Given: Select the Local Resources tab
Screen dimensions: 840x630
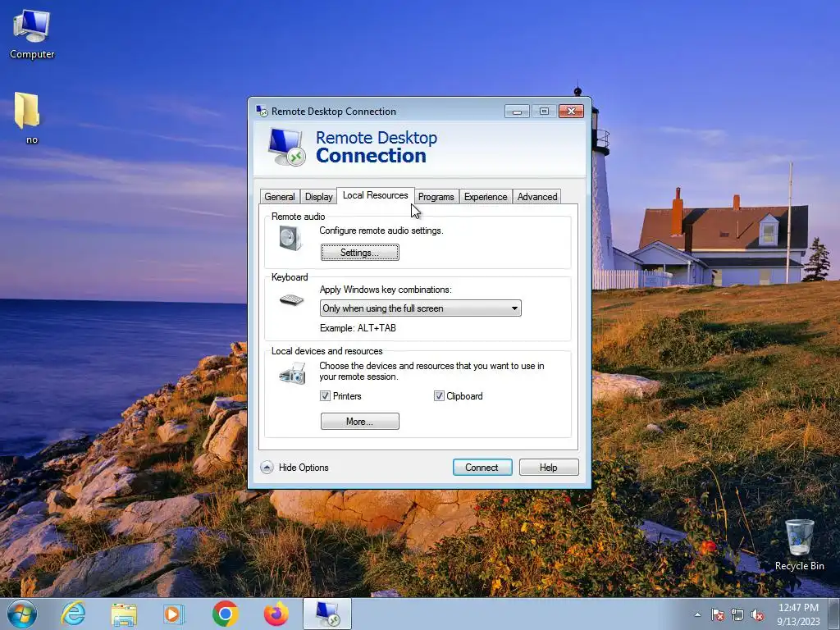Looking at the screenshot, I should 376,195.
